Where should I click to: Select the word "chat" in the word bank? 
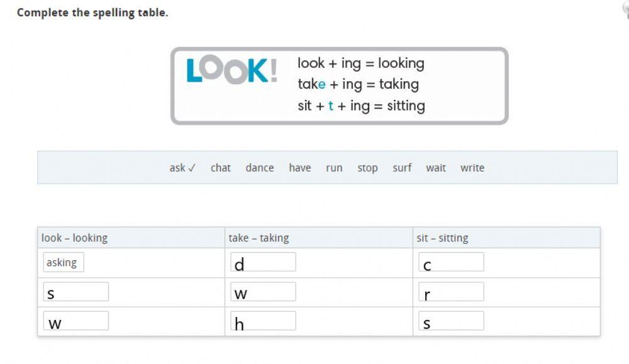coord(220,168)
